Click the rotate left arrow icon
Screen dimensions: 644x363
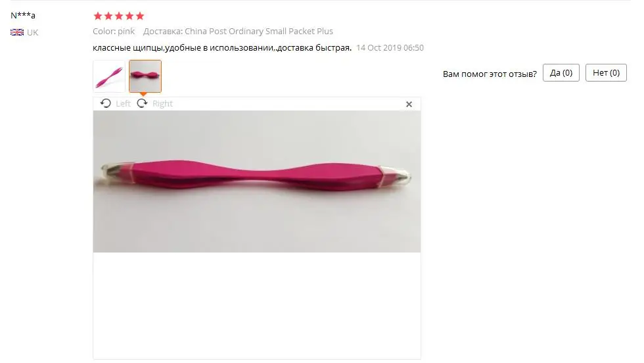[x=106, y=103]
